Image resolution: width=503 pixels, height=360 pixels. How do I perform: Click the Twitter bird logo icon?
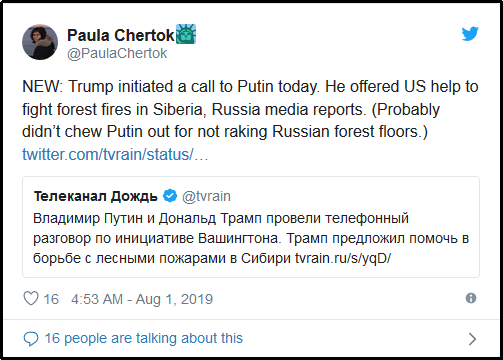[470, 34]
